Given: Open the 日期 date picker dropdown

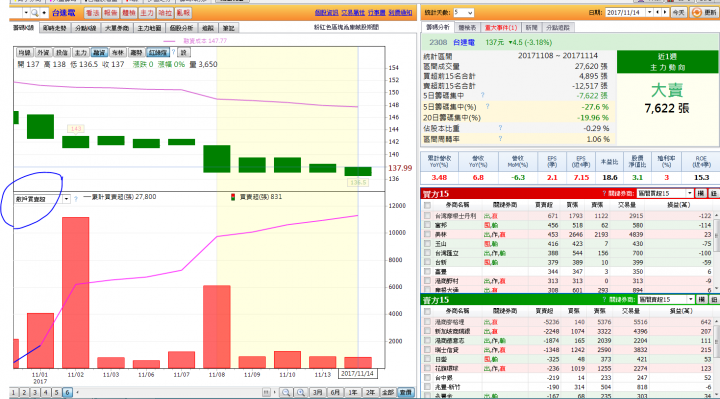Looking at the screenshot, I should [649, 12].
